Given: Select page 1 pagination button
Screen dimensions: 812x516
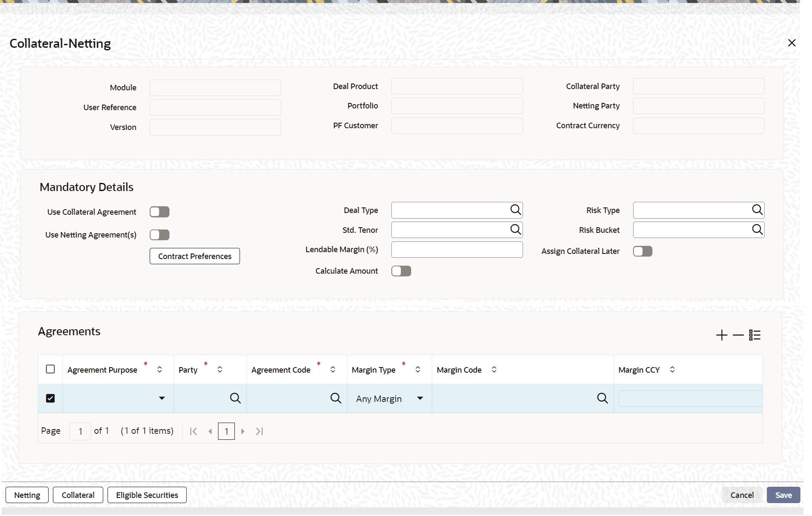Looking at the screenshot, I should pos(226,431).
